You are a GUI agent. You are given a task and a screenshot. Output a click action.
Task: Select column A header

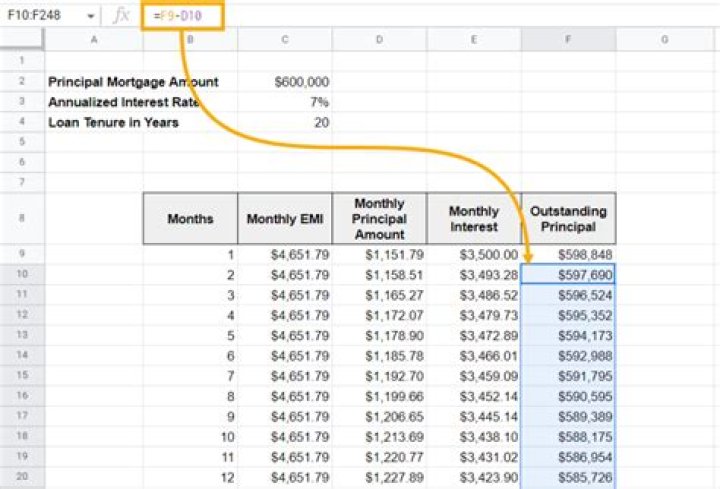pyautogui.click(x=94, y=39)
